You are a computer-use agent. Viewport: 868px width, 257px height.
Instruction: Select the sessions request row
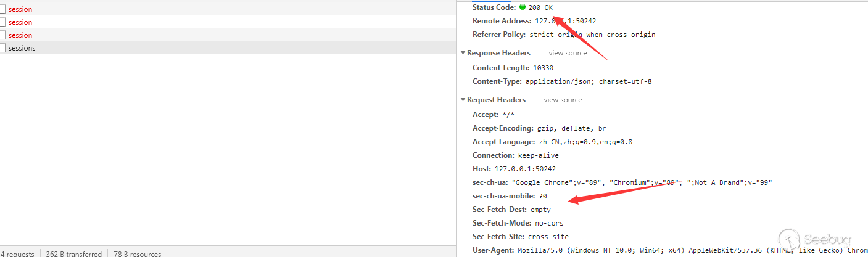pyautogui.click(x=227, y=48)
